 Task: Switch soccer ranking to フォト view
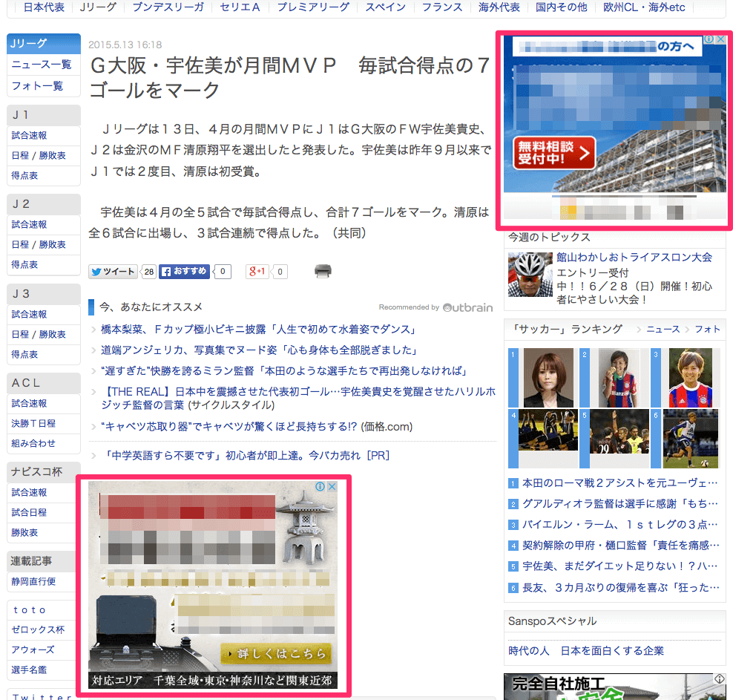tap(707, 329)
